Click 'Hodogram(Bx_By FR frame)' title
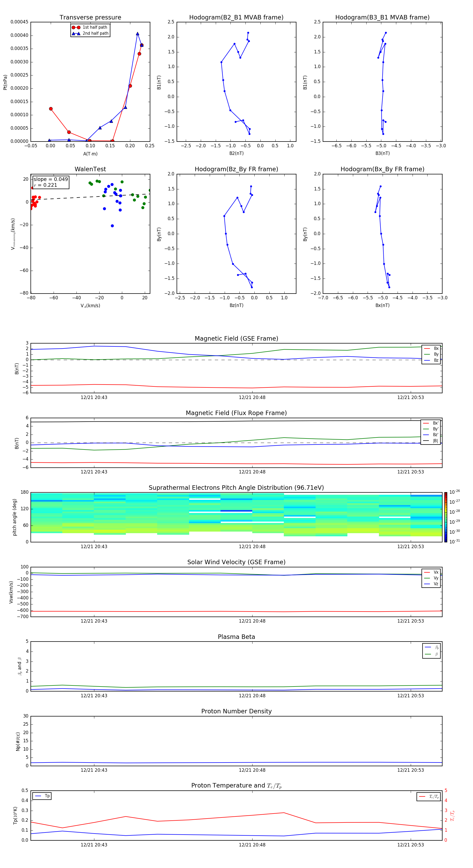 (x=382, y=169)
